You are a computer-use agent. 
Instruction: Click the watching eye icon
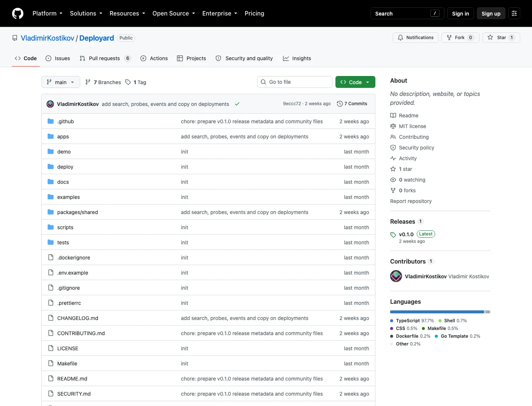click(393, 180)
